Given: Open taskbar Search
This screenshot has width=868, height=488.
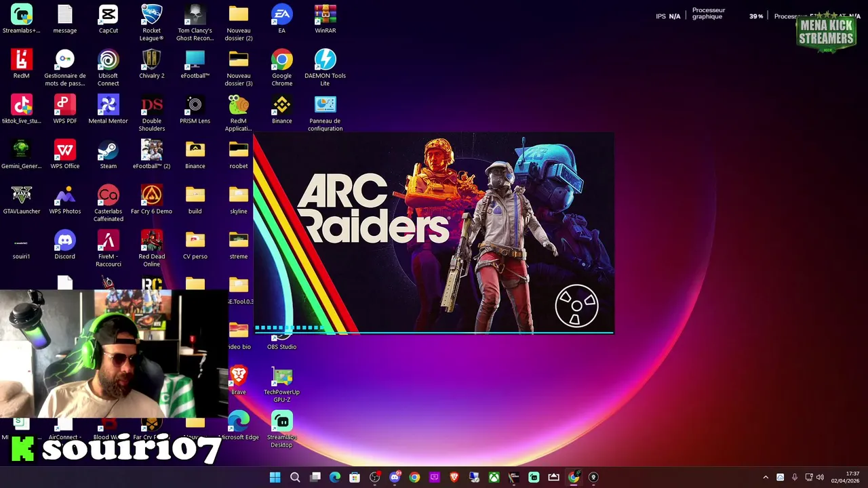Looking at the screenshot, I should pyautogui.click(x=295, y=477).
